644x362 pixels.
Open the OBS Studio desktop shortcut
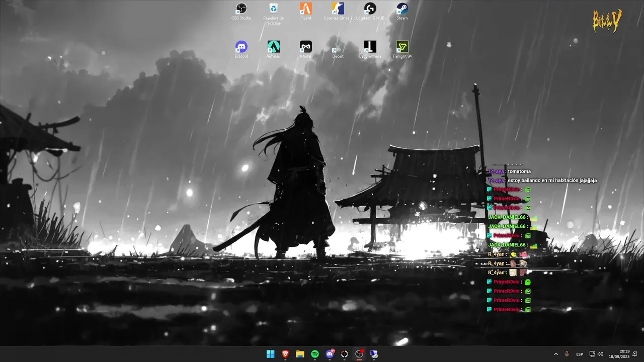coord(242,12)
